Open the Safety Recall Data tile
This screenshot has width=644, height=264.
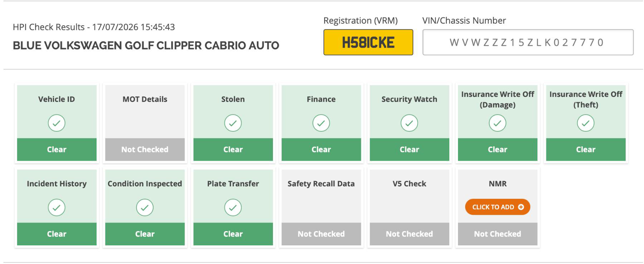pyautogui.click(x=321, y=207)
